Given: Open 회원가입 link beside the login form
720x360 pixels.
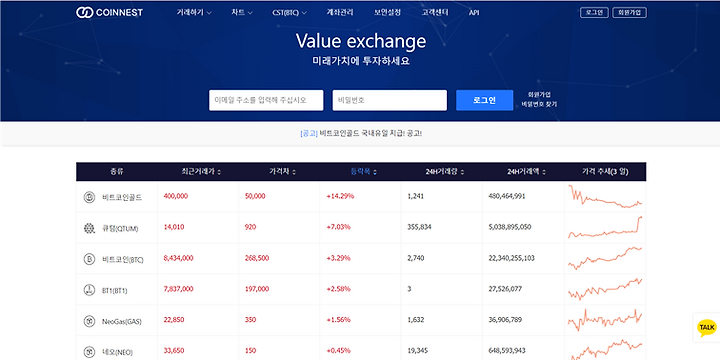Looking at the screenshot, I should point(539,94).
